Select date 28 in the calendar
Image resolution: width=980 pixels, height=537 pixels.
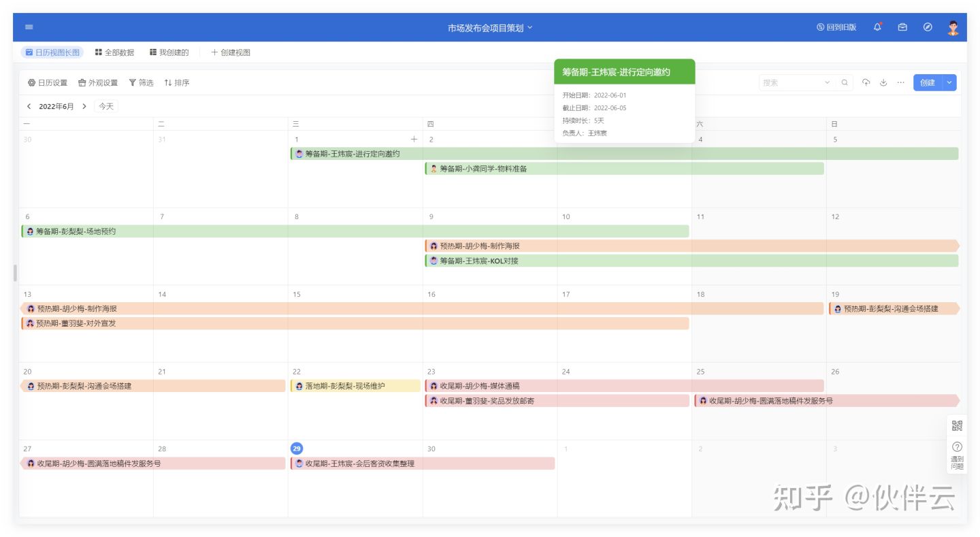[162, 449]
